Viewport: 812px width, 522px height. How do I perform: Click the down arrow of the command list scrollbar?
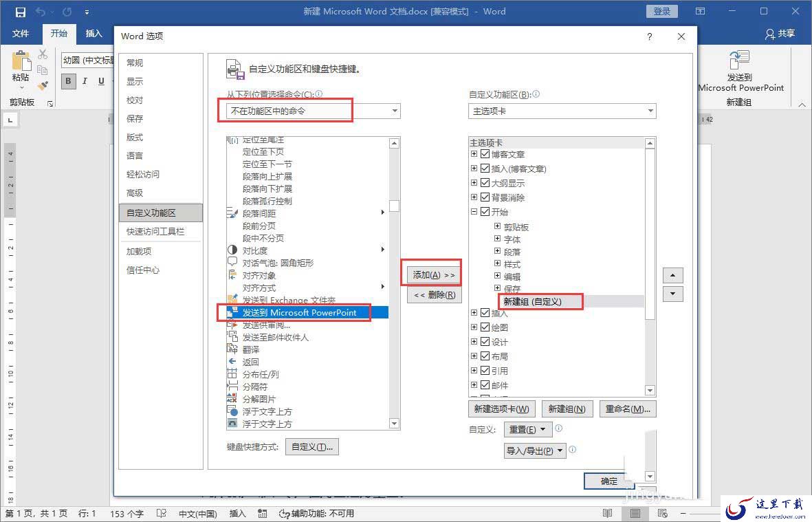point(394,424)
